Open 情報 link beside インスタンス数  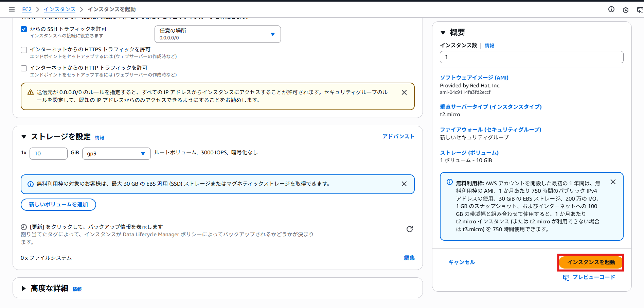tap(489, 46)
